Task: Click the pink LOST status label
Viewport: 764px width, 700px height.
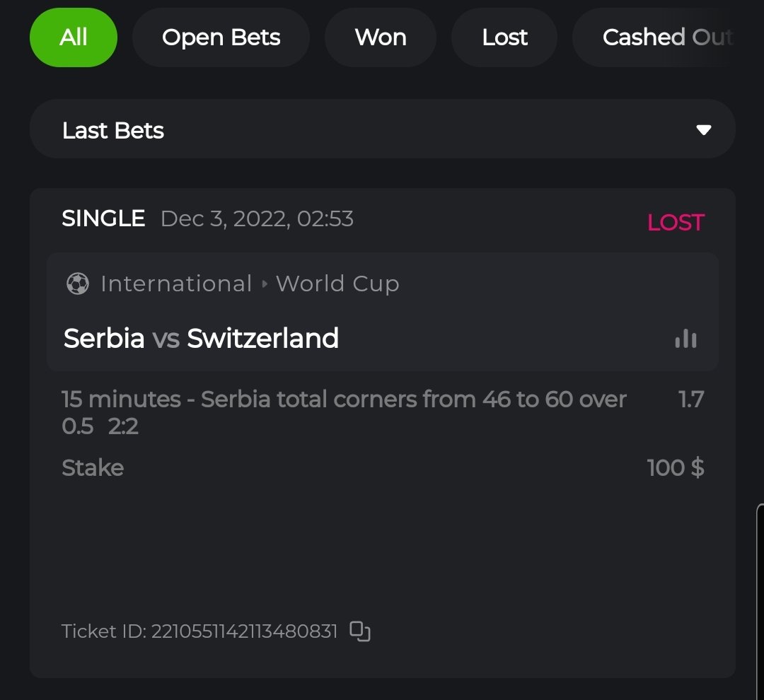Action: pyautogui.click(x=676, y=223)
